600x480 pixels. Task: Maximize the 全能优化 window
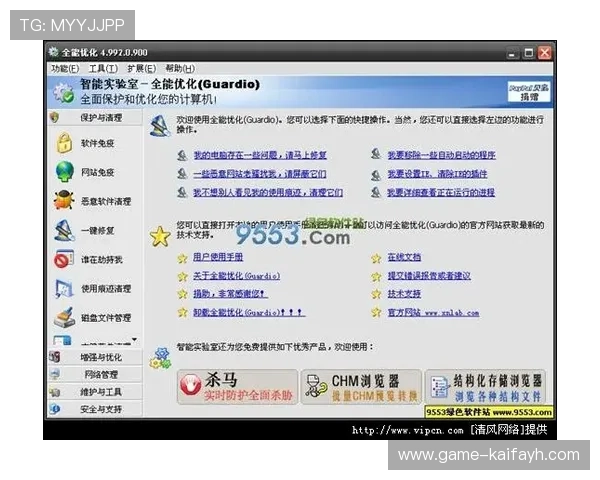pyautogui.click(x=528, y=53)
